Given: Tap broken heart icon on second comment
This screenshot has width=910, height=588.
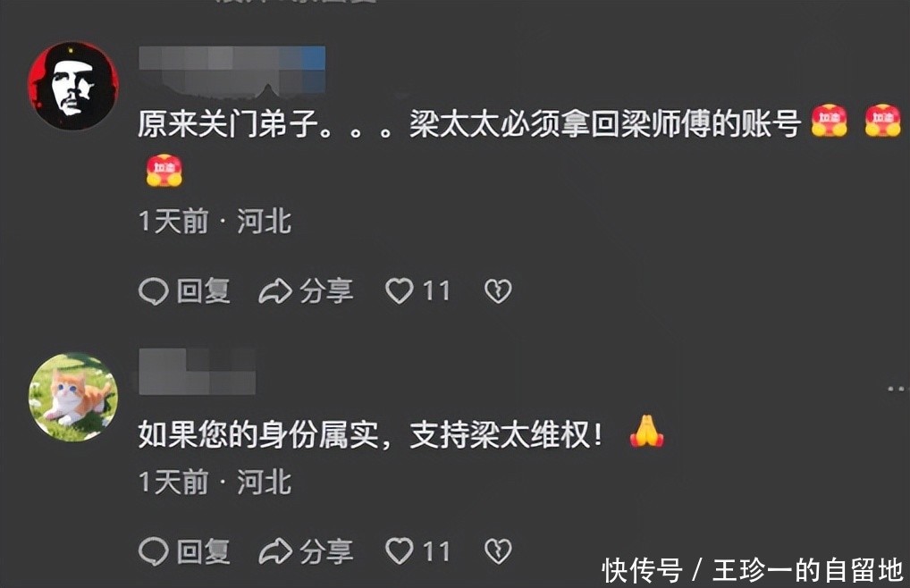Looking at the screenshot, I should click(498, 551).
